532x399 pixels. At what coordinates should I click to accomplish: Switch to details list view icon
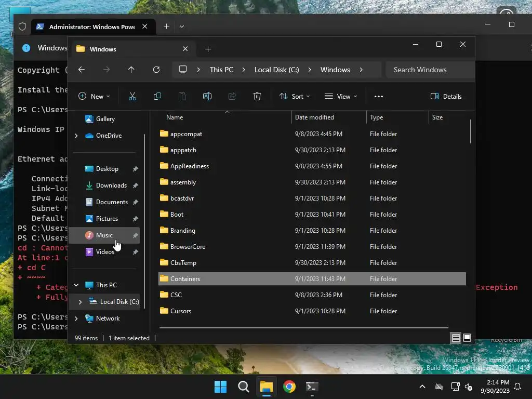click(456, 338)
